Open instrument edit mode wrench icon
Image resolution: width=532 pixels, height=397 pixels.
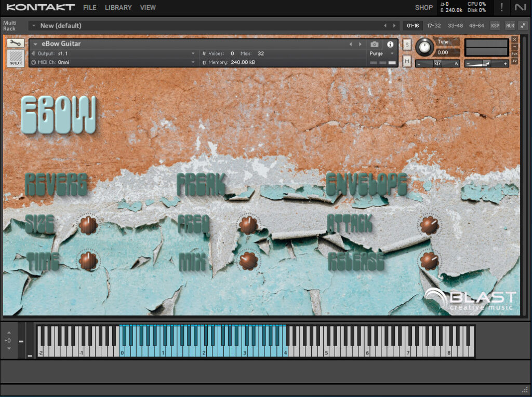(x=16, y=43)
